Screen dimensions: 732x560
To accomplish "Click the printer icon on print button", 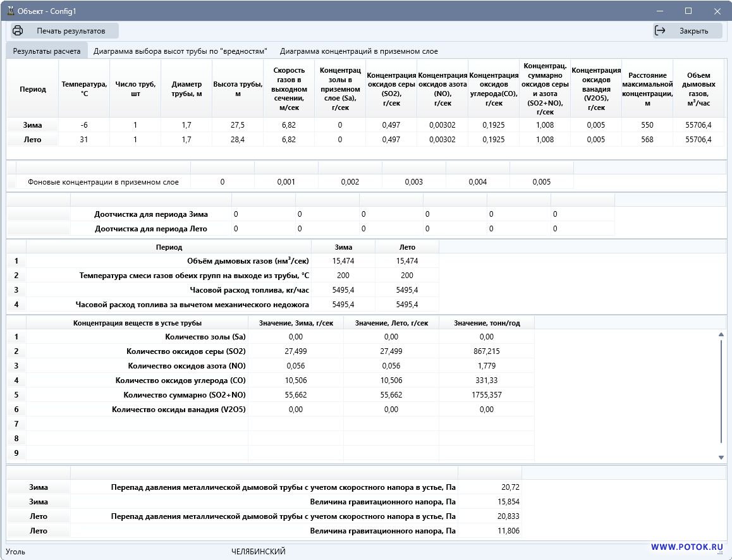I will pyautogui.click(x=18, y=30).
